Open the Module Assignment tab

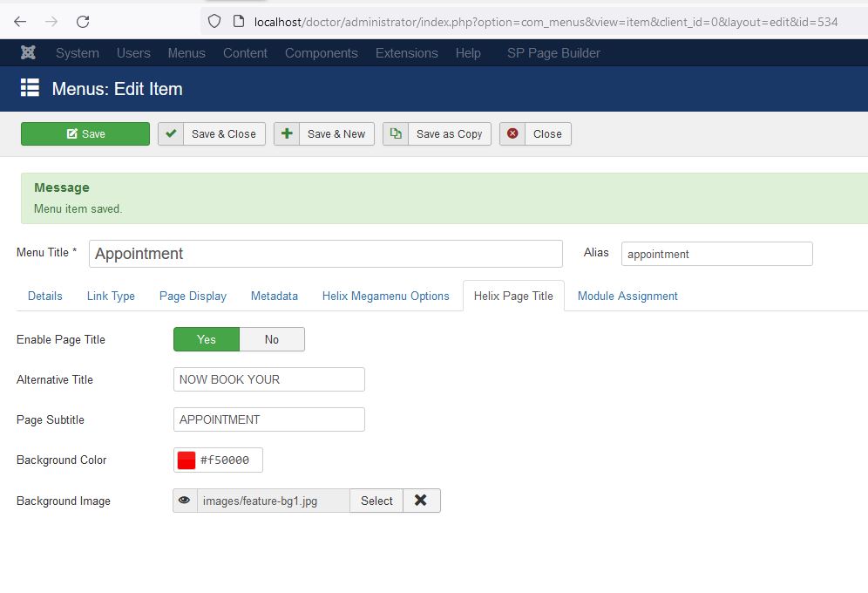pyautogui.click(x=627, y=296)
